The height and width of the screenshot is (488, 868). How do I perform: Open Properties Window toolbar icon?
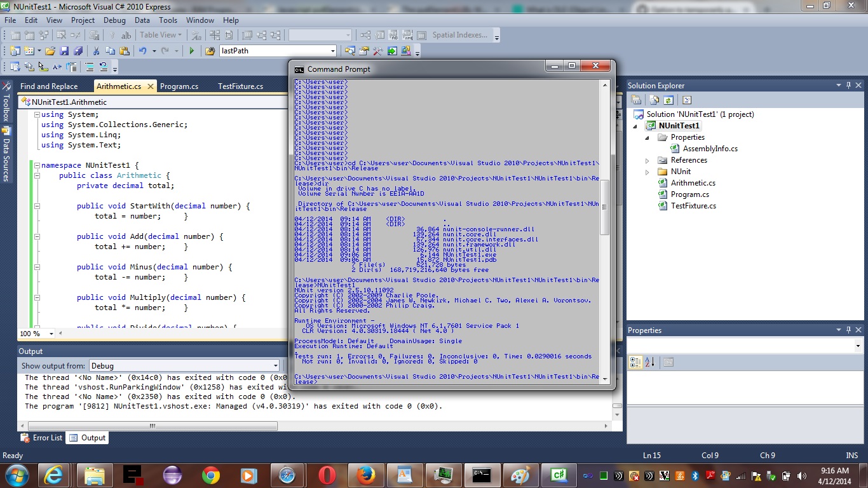(x=364, y=51)
